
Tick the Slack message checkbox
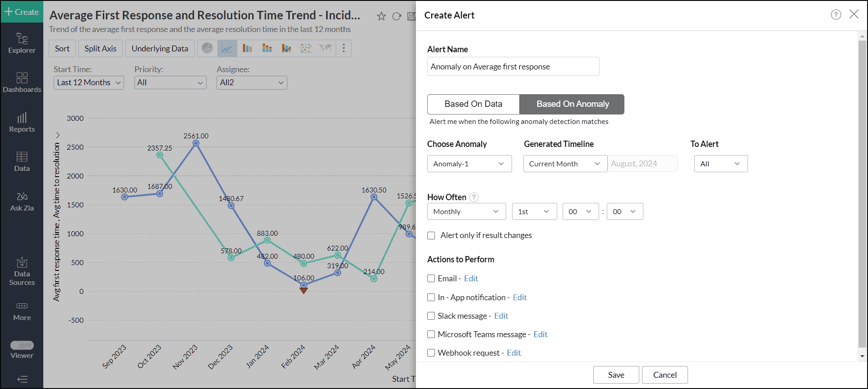click(x=431, y=316)
